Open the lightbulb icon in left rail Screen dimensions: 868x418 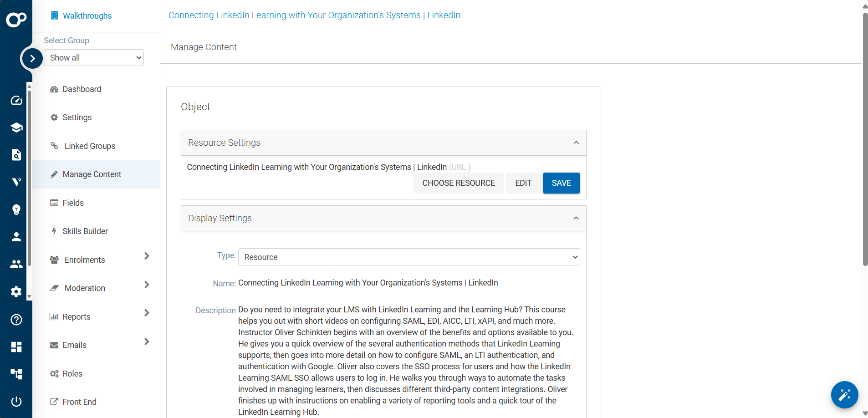coord(16,209)
